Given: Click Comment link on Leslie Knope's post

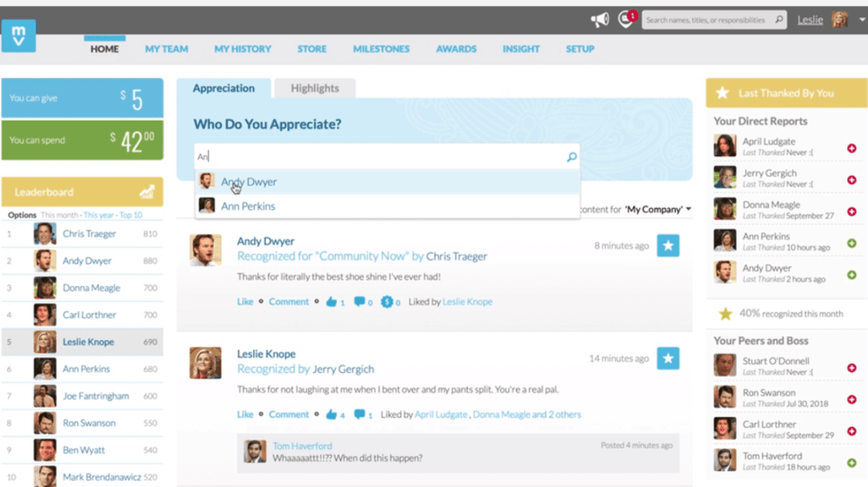Looking at the screenshot, I should tap(289, 415).
